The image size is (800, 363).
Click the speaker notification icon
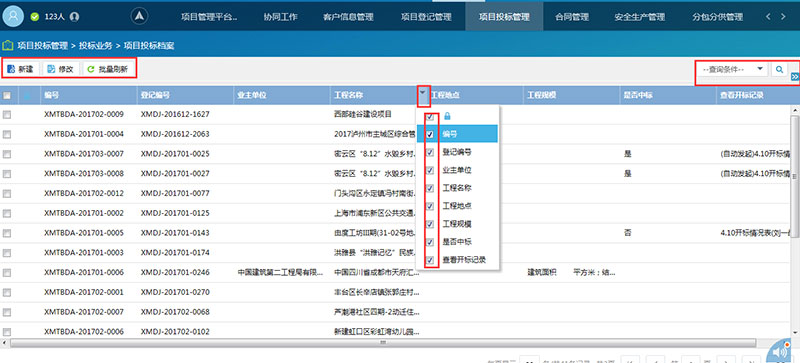click(x=781, y=352)
